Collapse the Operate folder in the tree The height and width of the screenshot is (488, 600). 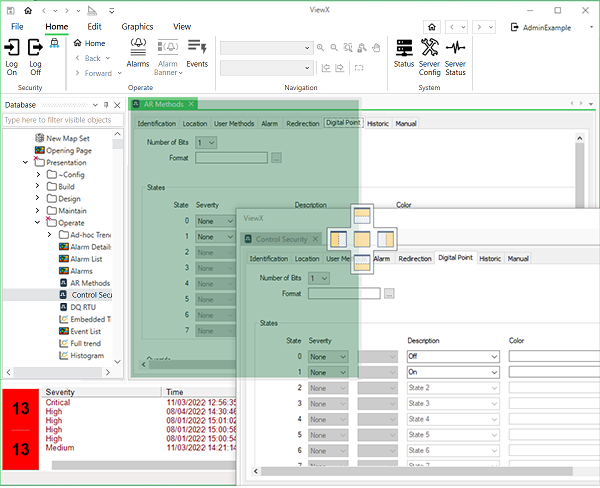[38, 222]
